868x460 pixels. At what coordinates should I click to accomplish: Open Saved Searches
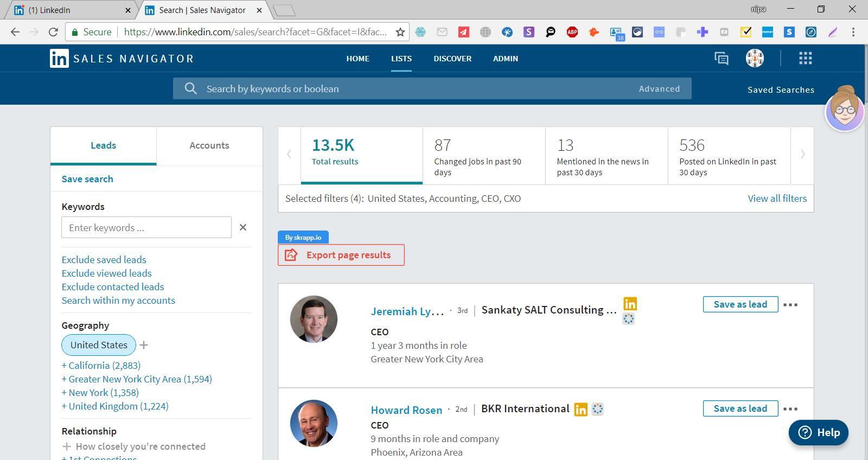click(781, 90)
